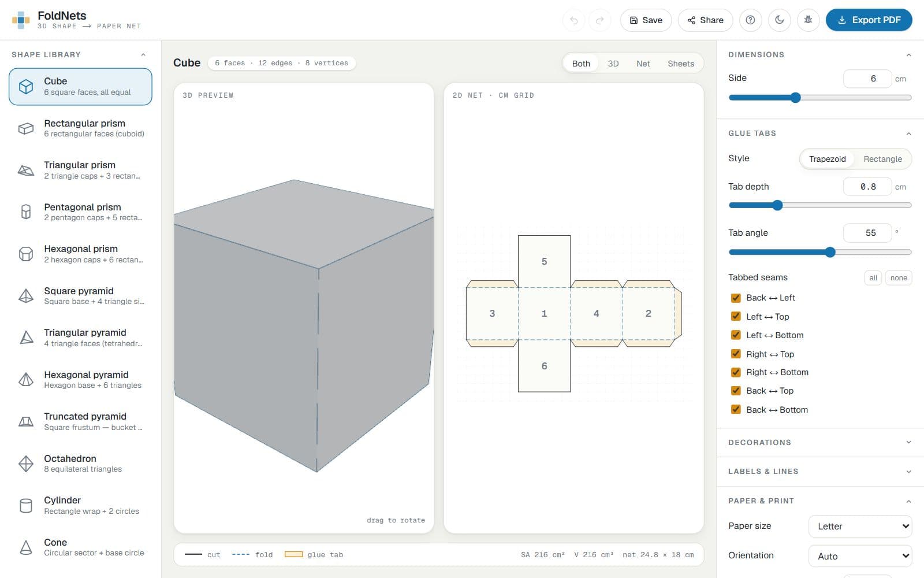Image resolution: width=924 pixels, height=578 pixels.
Task: Open the Paper size dropdown
Action: click(860, 526)
